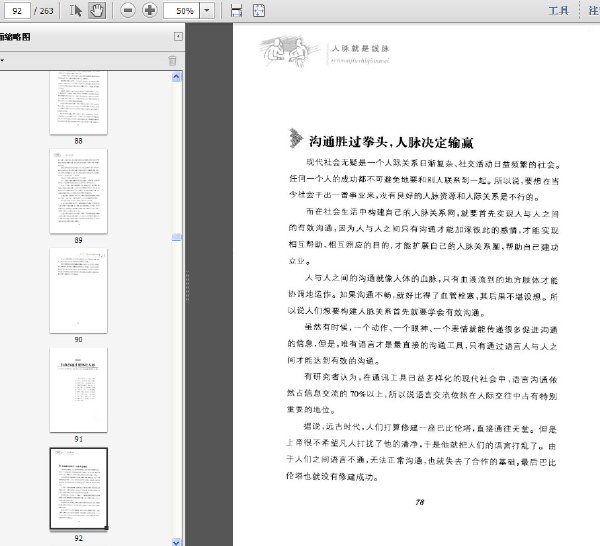This screenshot has height=546, width=600.
Task: Click the page number field showing 92
Action: (x=17, y=11)
